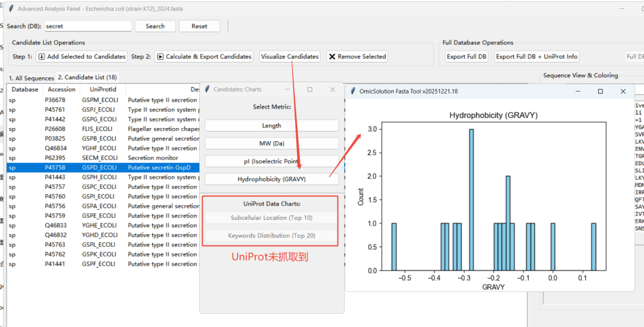Select the GSPG_ECOLI row
Image resolution: width=644 pixels, height=327 pixels.
pos(103,119)
